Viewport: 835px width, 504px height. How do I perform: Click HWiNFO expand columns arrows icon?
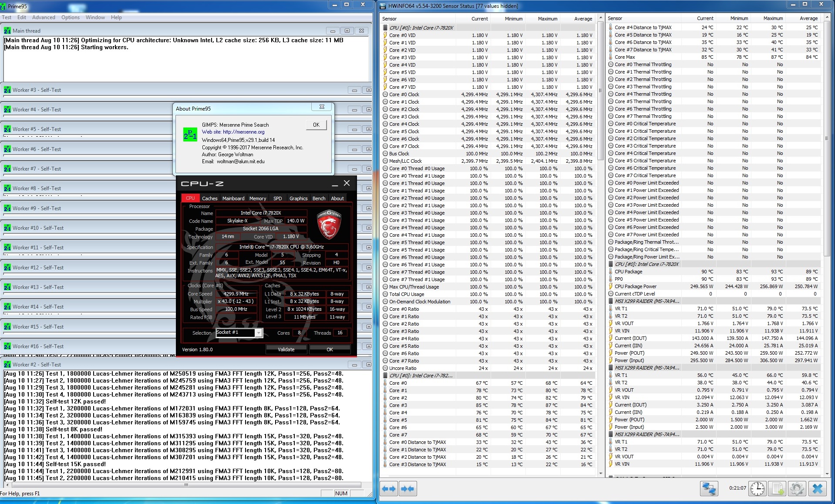(x=388, y=488)
